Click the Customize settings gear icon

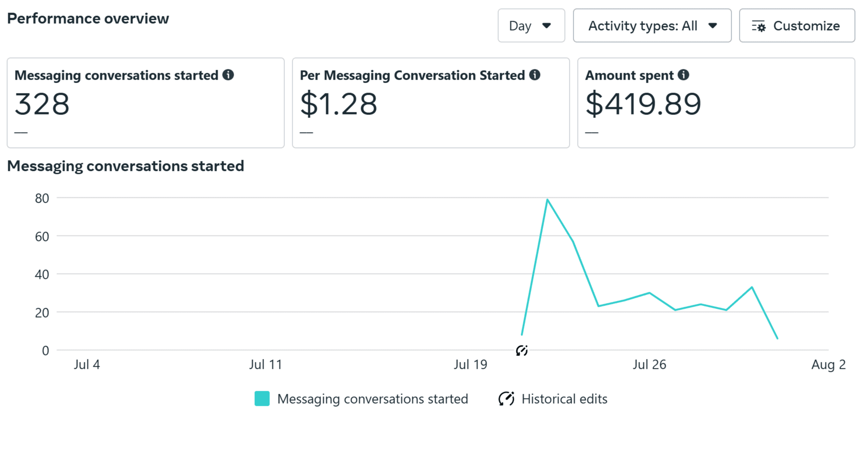(x=759, y=26)
